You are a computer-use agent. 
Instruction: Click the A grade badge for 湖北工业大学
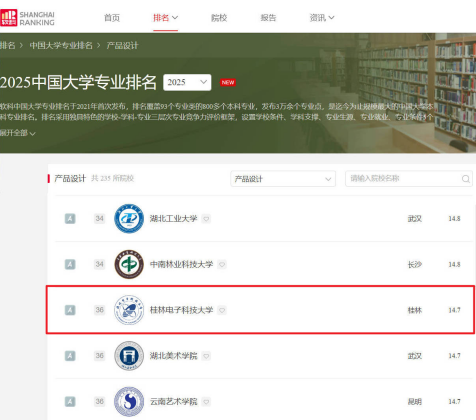[x=70, y=219]
